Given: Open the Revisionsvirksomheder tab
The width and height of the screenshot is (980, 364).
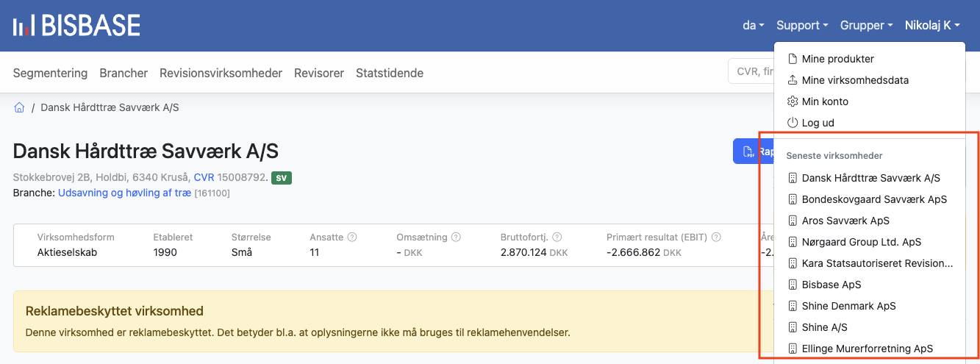Looking at the screenshot, I should [221, 73].
